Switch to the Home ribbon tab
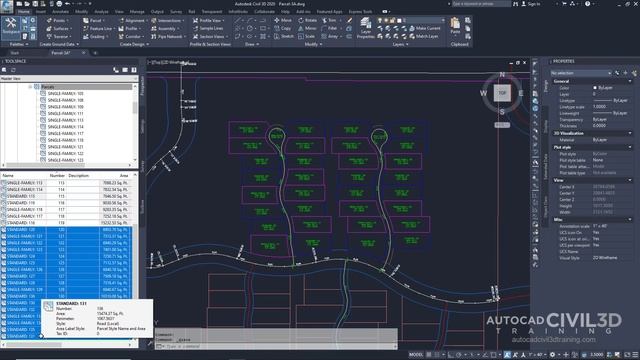Screen dimensions: 640x360 coord(24,12)
